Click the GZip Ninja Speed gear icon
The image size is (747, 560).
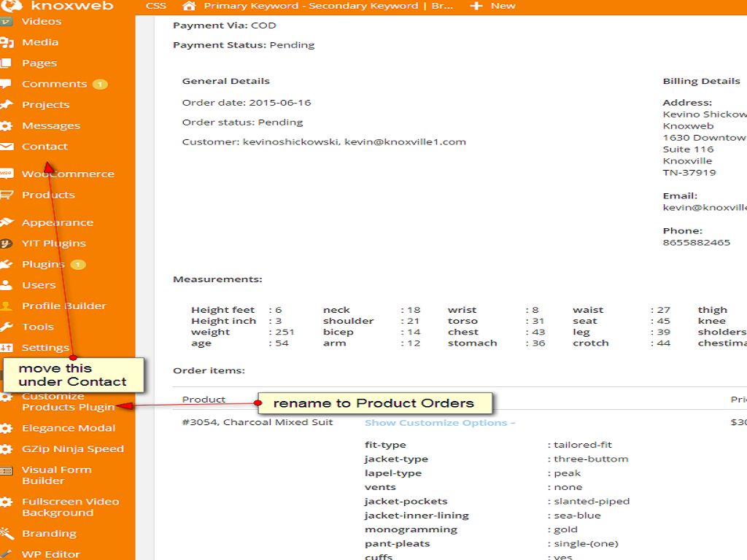(x=6, y=449)
